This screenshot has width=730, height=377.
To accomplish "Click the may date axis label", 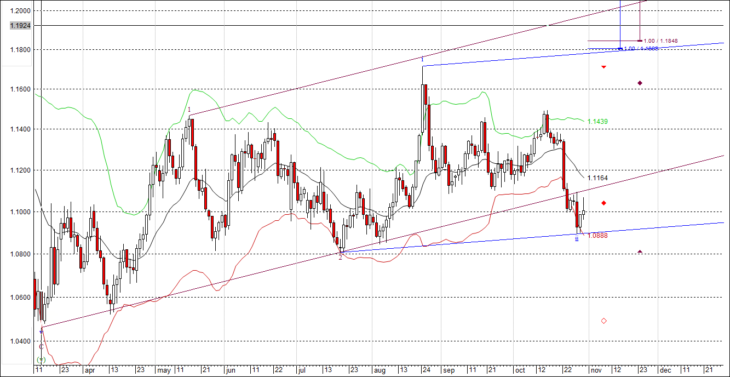I will click(163, 370).
